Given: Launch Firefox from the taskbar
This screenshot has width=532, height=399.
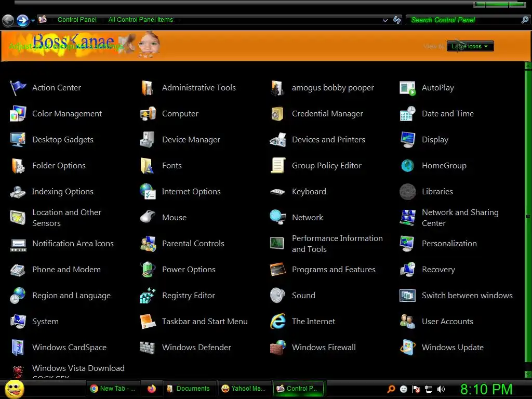Looking at the screenshot, I should coord(152,389).
